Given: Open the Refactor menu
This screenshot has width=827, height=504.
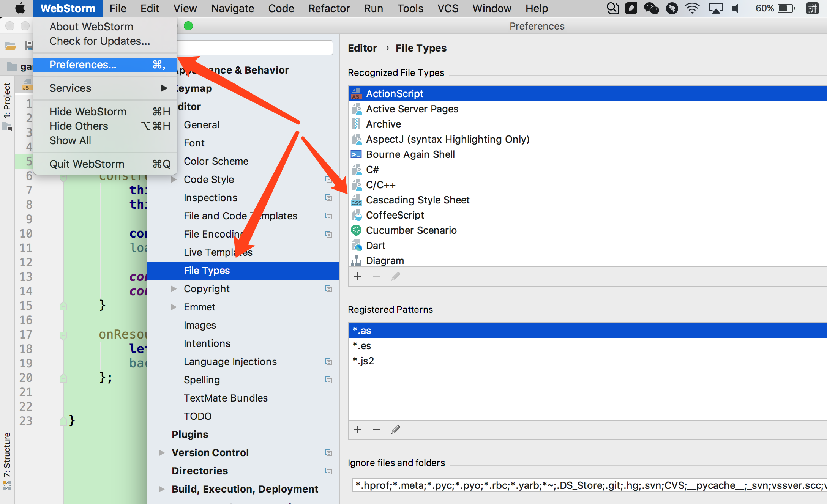Looking at the screenshot, I should coord(328,8).
